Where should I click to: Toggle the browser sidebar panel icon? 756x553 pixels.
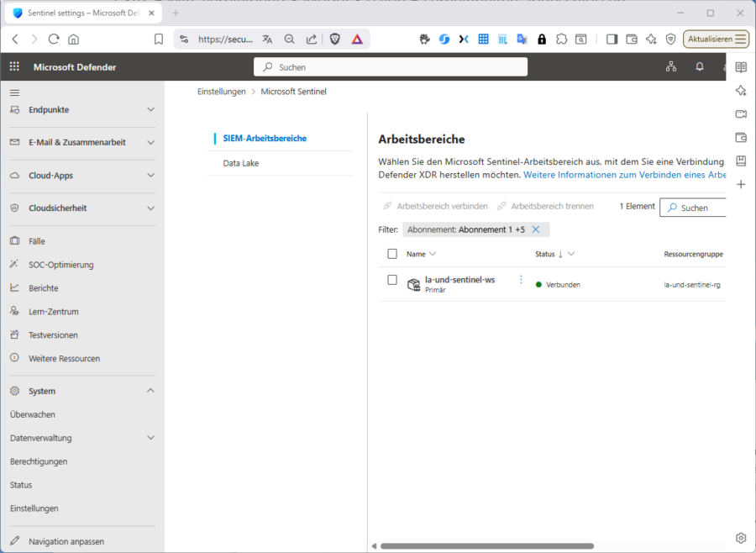tap(612, 39)
